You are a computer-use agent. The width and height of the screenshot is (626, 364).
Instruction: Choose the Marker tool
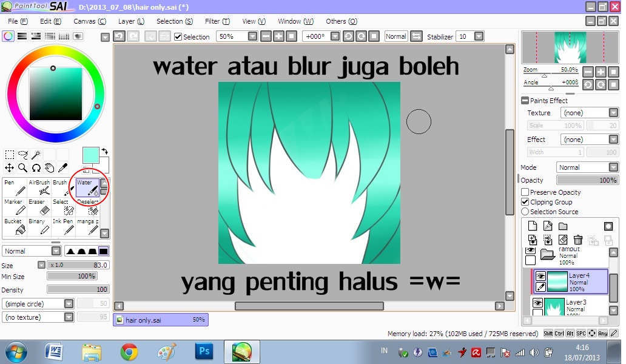click(x=15, y=207)
